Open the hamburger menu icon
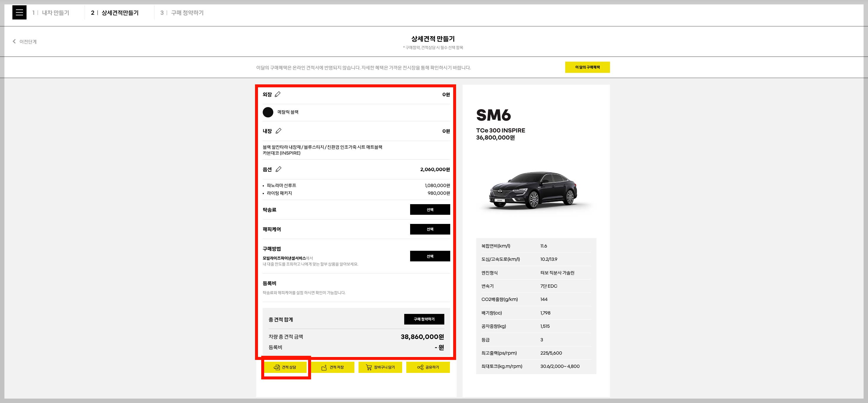Image resolution: width=868 pixels, height=403 pixels. 19,13
